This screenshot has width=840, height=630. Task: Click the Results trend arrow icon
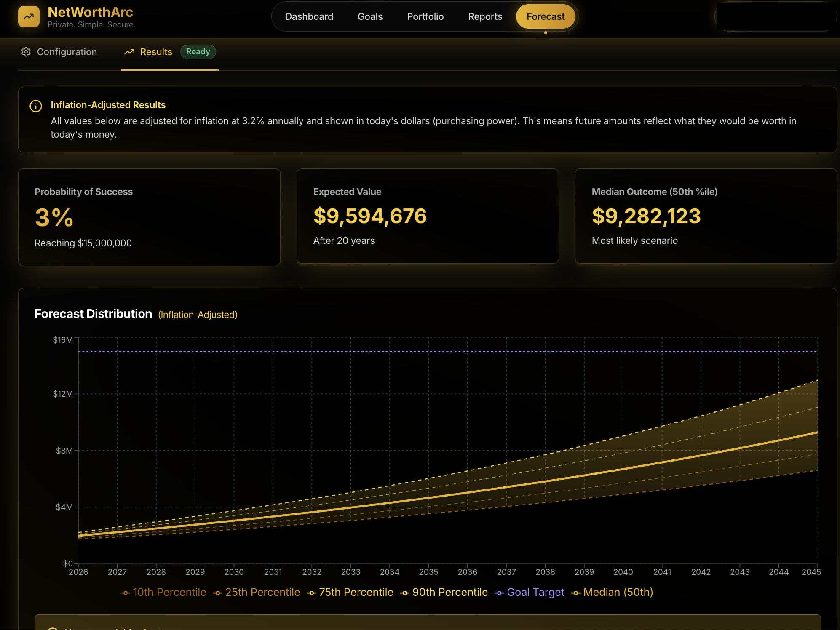[x=129, y=52]
